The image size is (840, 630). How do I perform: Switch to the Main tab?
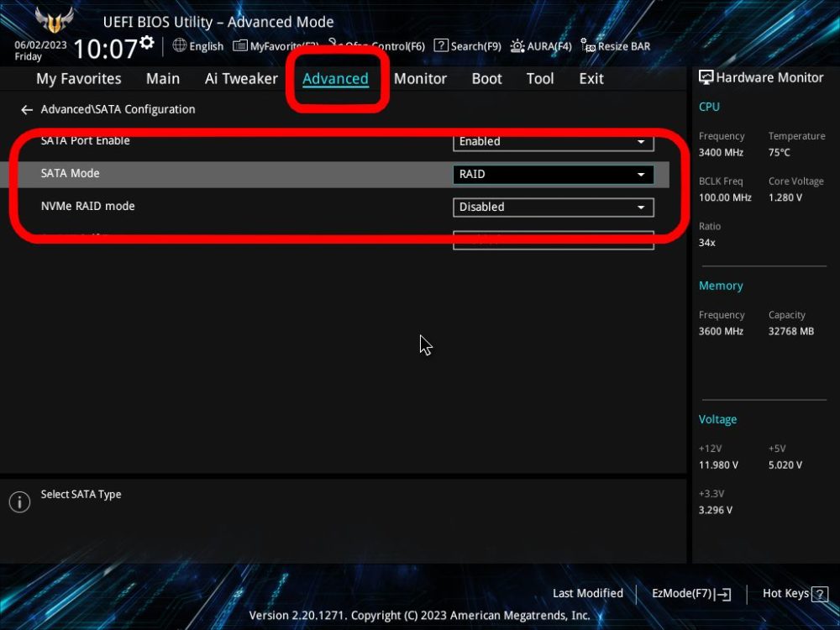click(163, 79)
